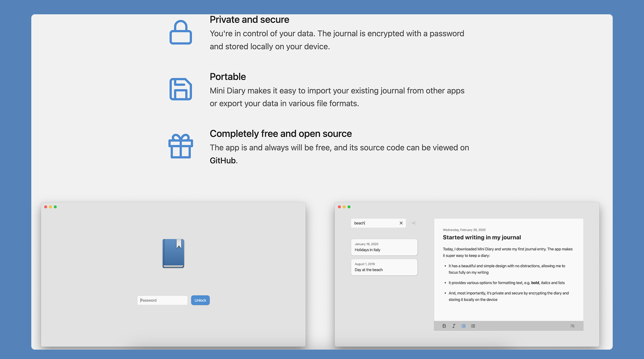Toggle the numbered list icon
The height and width of the screenshot is (359, 644).
tap(473, 326)
